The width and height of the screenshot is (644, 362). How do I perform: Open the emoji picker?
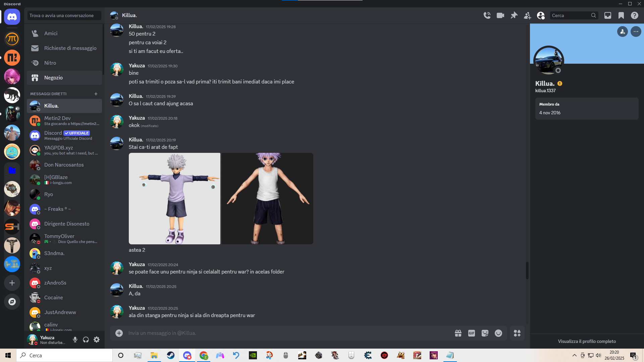[498, 333]
